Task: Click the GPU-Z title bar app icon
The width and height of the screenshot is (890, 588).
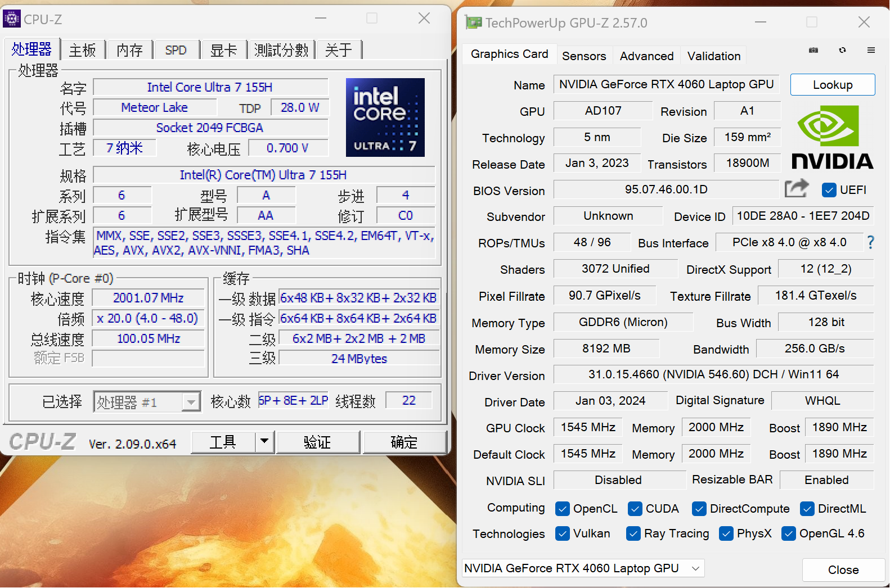Action: point(474,22)
